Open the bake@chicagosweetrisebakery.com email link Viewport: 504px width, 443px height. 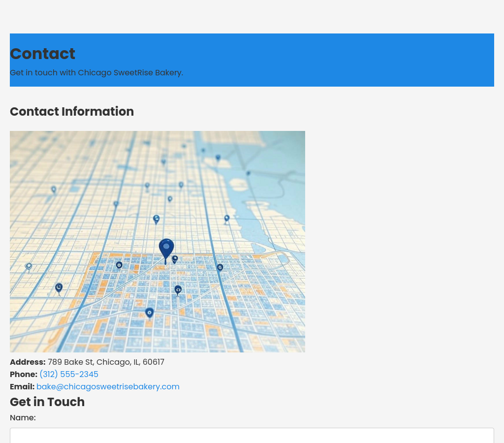(x=108, y=387)
